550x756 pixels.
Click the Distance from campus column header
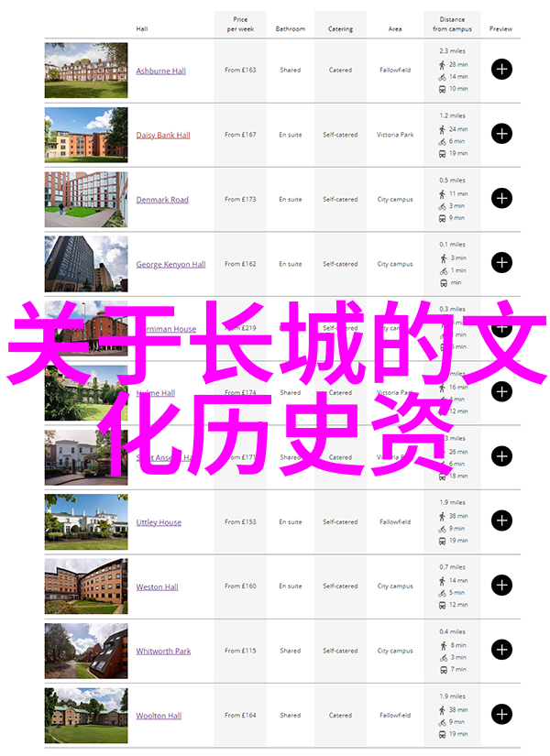pos(451,24)
